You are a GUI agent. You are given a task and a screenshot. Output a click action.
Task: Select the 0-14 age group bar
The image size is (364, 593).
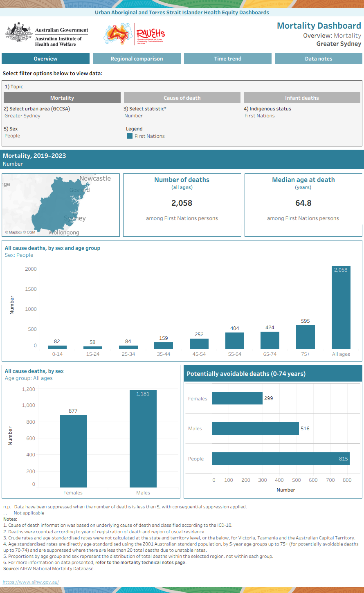pos(57,347)
